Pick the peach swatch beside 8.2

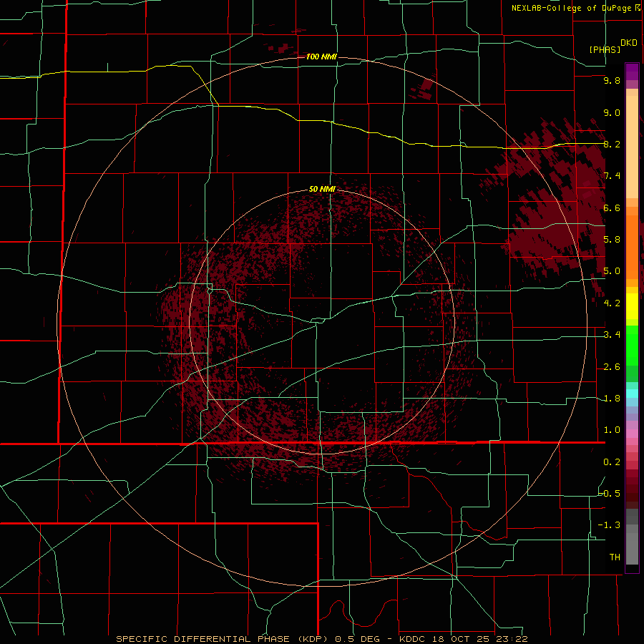tap(632, 147)
